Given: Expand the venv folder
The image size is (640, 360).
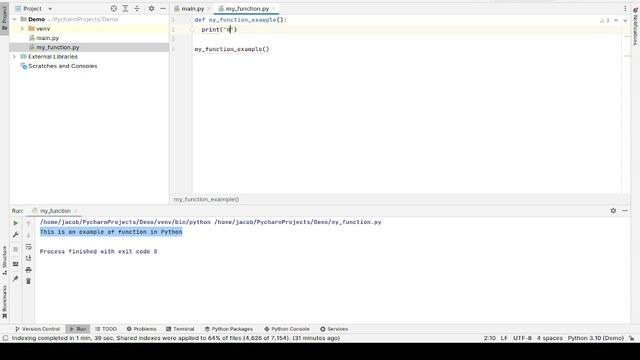Looking at the screenshot, I should 22,29.
